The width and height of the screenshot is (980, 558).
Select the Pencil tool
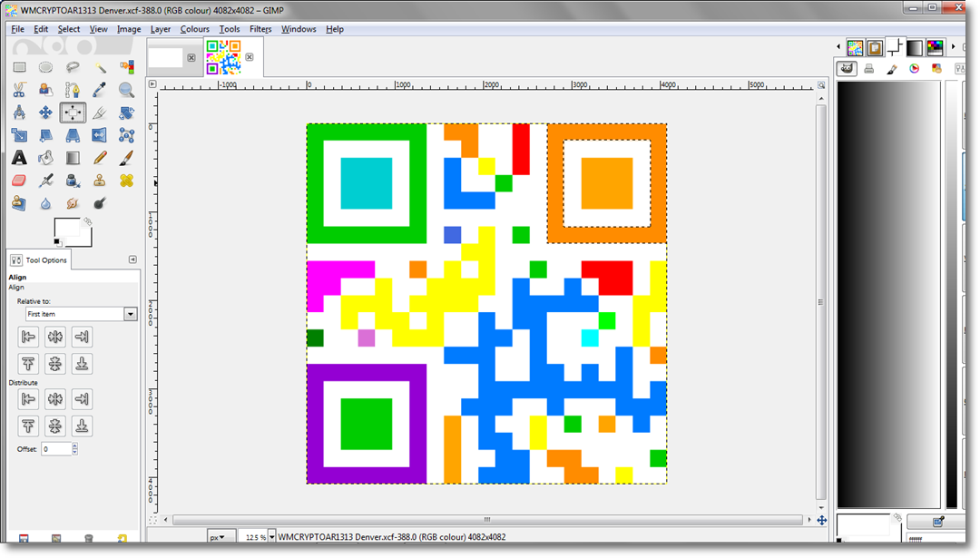pyautogui.click(x=100, y=158)
